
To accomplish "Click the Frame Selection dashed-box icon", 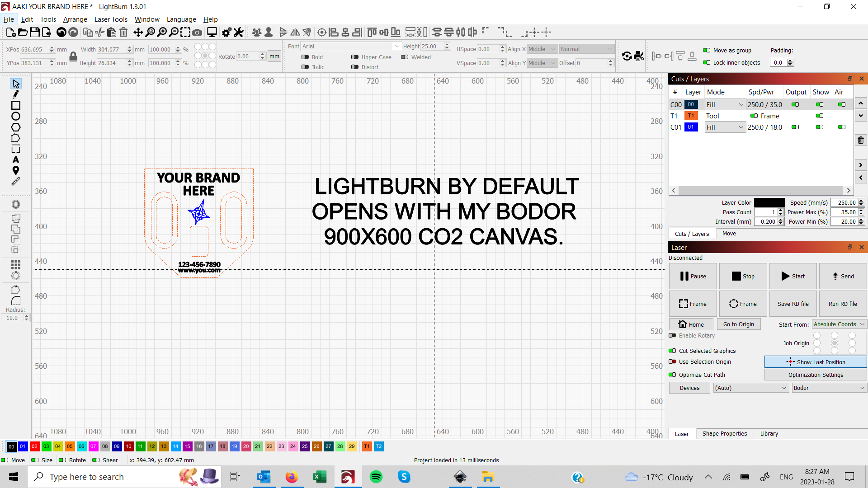I will coord(185,32).
